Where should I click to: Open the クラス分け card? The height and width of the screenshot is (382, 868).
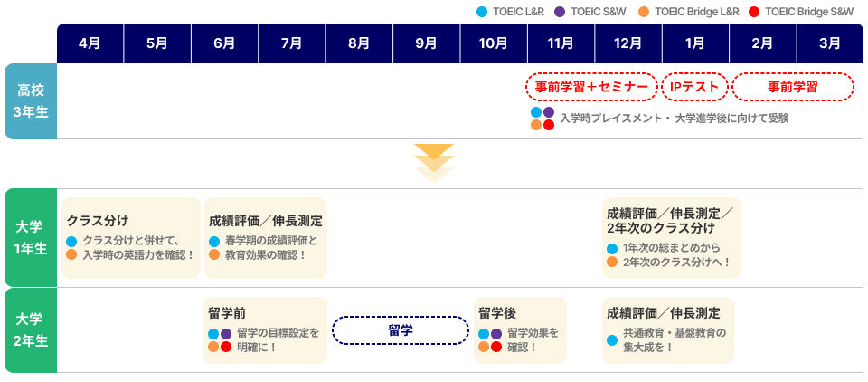(130, 238)
